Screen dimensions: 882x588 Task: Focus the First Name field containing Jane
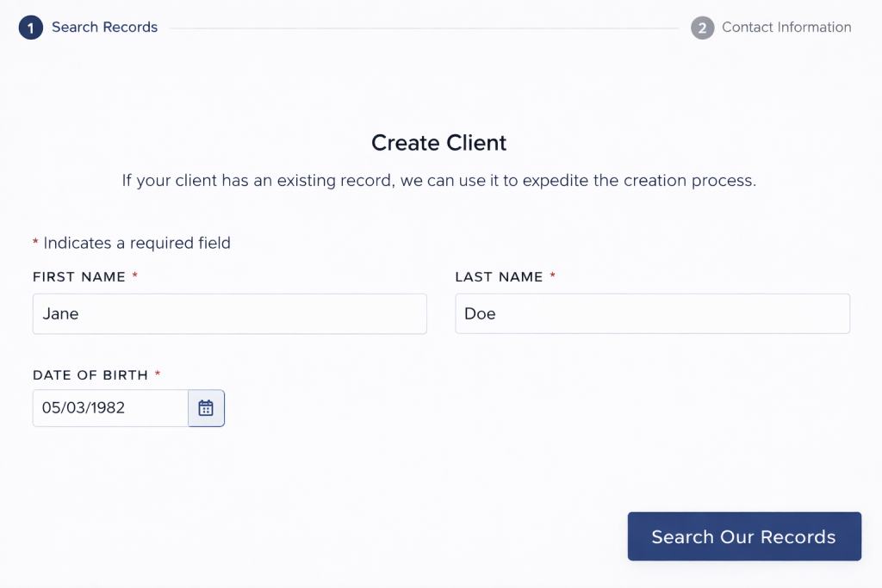click(229, 314)
